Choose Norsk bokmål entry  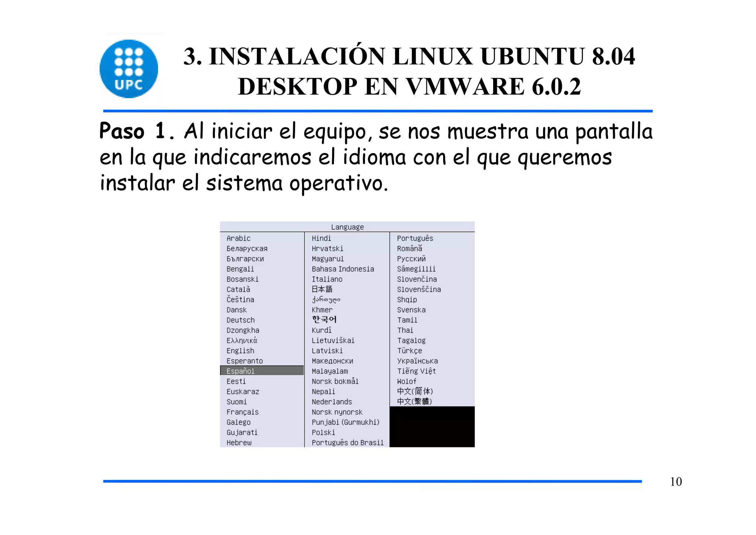coord(335,381)
